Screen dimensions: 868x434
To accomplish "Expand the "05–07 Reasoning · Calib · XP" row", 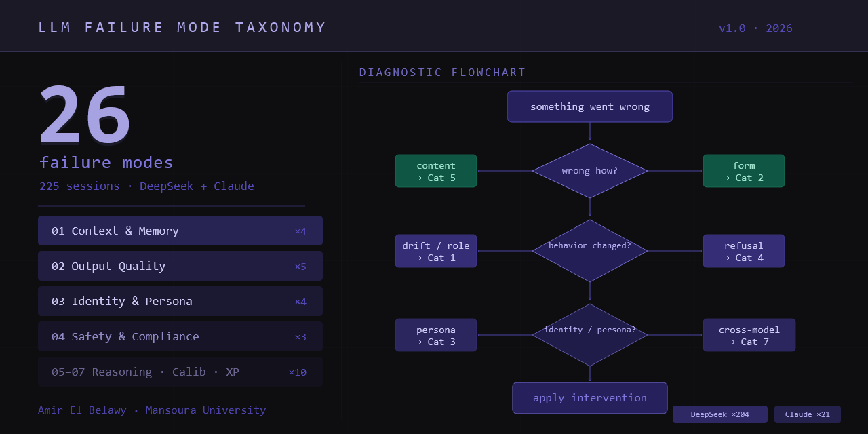I will tap(180, 372).
